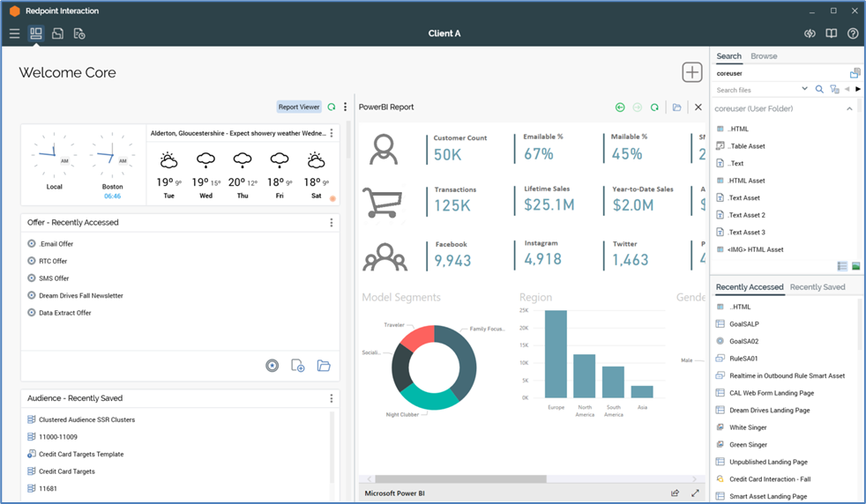This screenshot has width=866, height=504.
Task: Expand the PowerBI report to fullscreen
Action: pos(695,493)
